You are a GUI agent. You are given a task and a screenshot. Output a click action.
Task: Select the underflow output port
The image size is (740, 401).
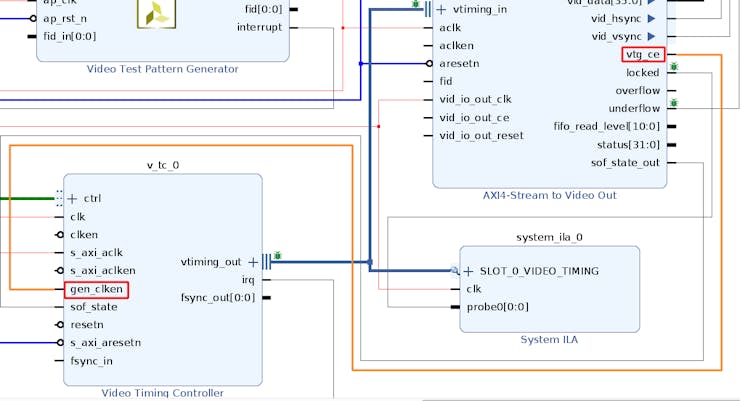pos(634,109)
